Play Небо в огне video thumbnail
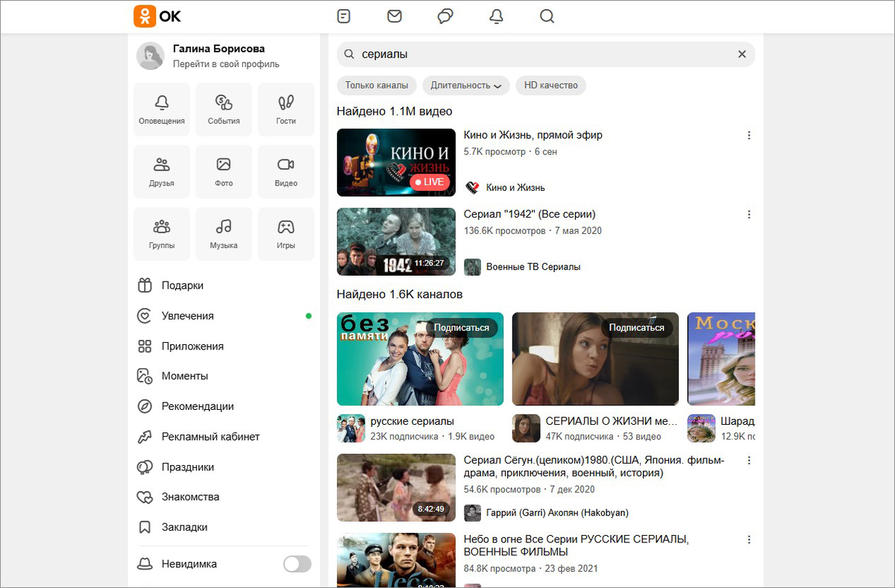895x588 pixels. click(396, 560)
